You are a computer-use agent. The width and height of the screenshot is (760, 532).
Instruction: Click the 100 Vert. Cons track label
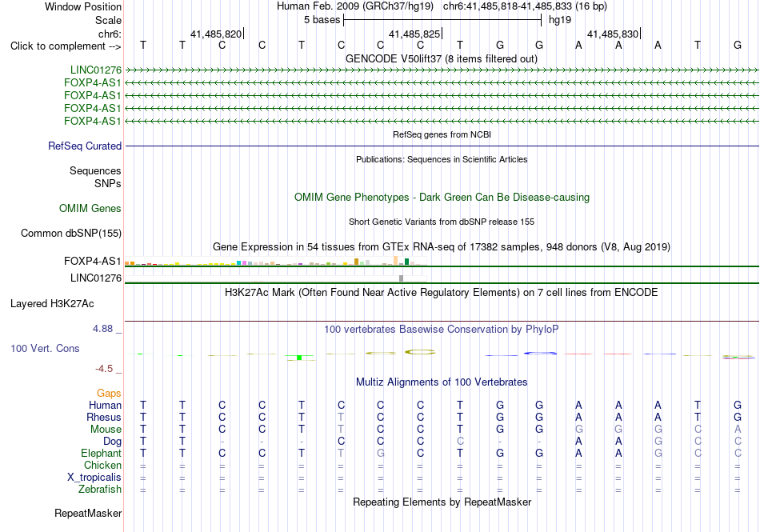[45, 348]
